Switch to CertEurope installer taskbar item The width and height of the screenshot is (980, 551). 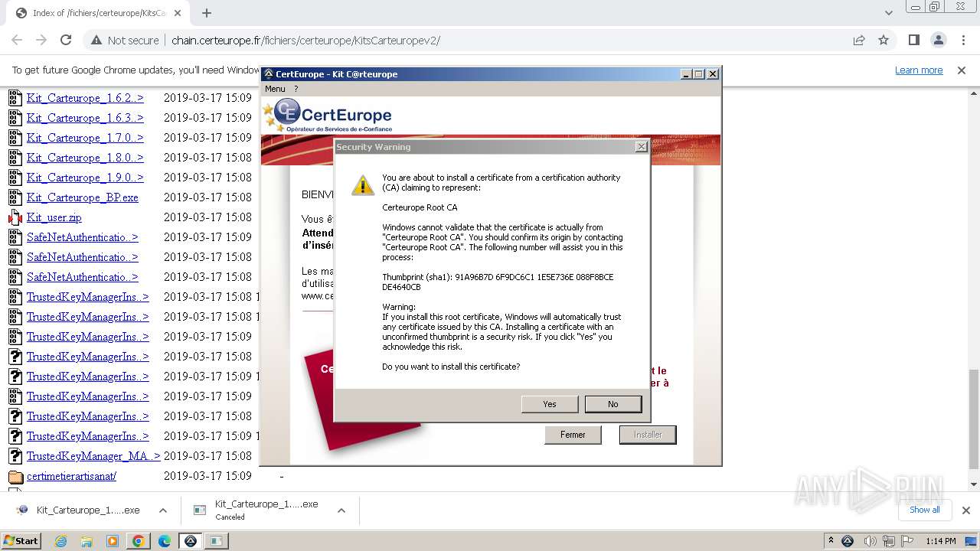tap(191, 541)
